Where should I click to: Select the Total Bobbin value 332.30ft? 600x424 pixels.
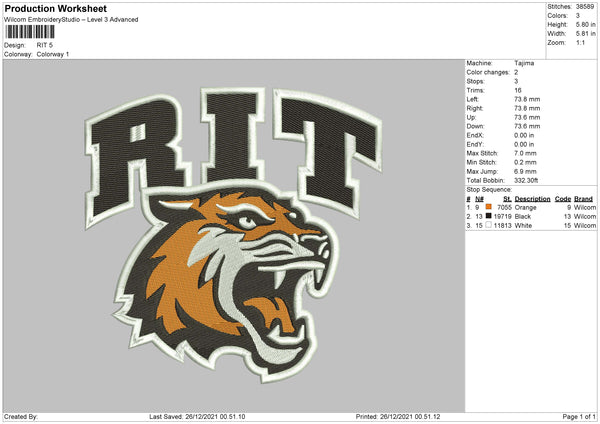tap(526, 180)
